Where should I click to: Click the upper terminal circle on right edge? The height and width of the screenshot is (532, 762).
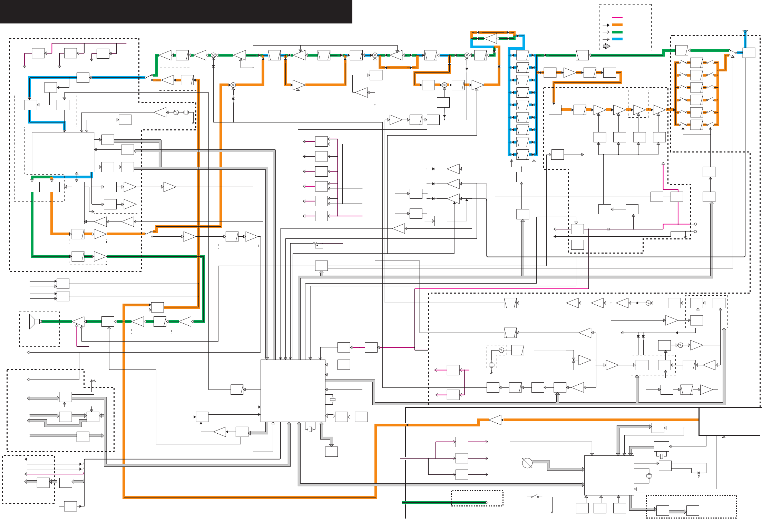[695, 224]
